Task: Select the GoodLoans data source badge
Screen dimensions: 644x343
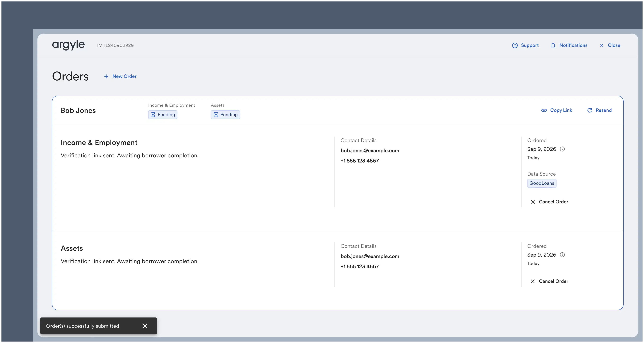Action: [542, 183]
